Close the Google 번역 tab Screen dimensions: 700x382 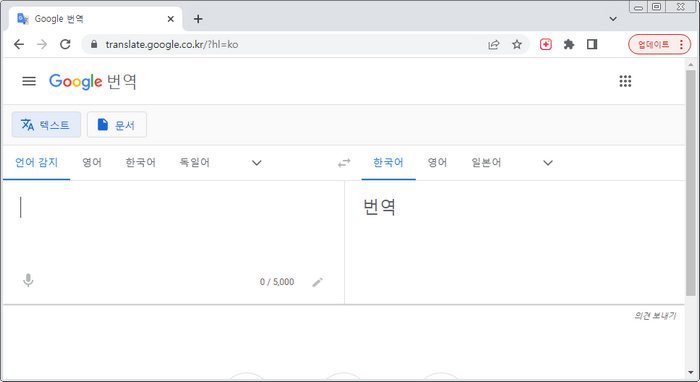pos(171,19)
